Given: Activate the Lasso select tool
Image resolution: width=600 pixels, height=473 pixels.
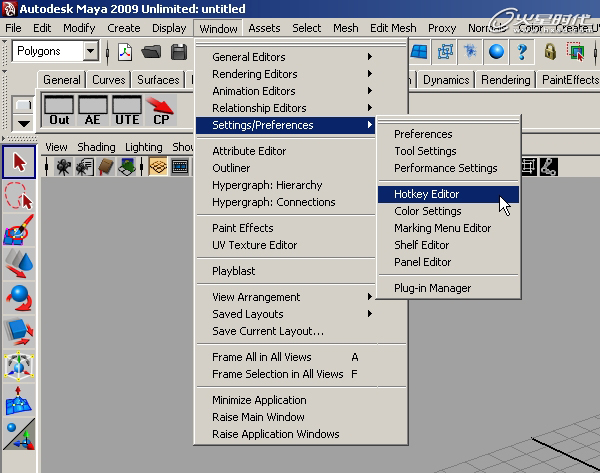Looking at the screenshot, I should click(19, 196).
